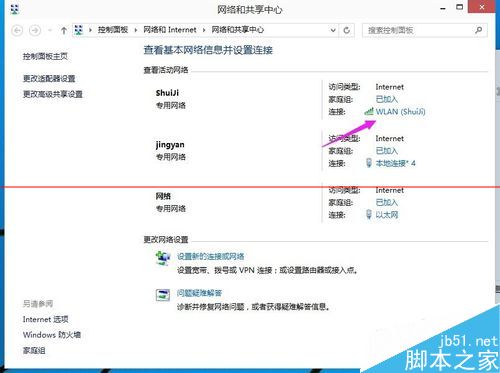Expand the address bar history dropdown

[x=333, y=30]
